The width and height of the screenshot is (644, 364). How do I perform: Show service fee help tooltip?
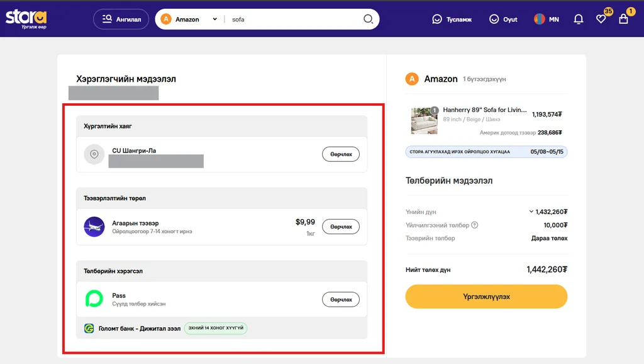[x=474, y=225]
